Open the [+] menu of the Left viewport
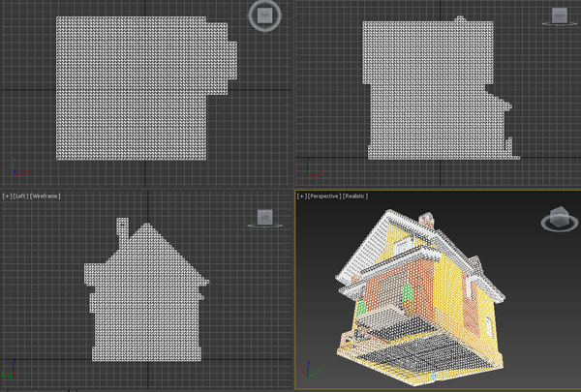581x392 pixels. coord(7,196)
